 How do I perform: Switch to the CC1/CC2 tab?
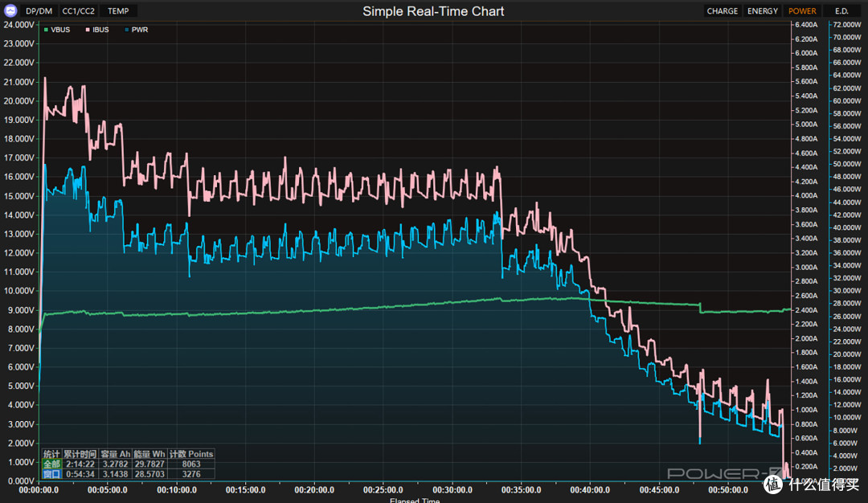78,11
